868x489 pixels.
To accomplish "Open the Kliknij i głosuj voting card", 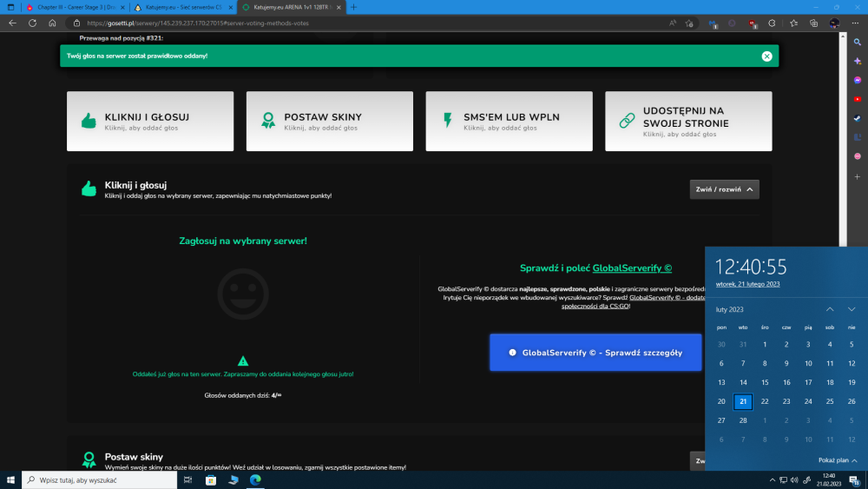I will coord(150,122).
